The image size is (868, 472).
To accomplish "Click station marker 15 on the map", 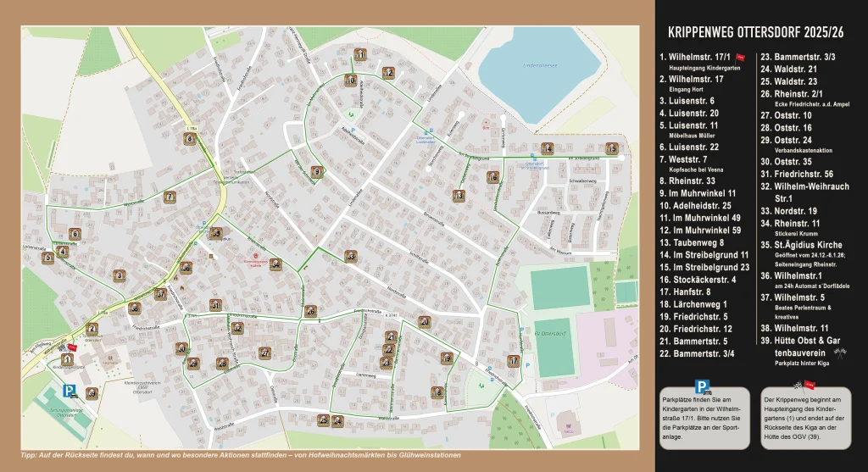I will tap(609, 147).
